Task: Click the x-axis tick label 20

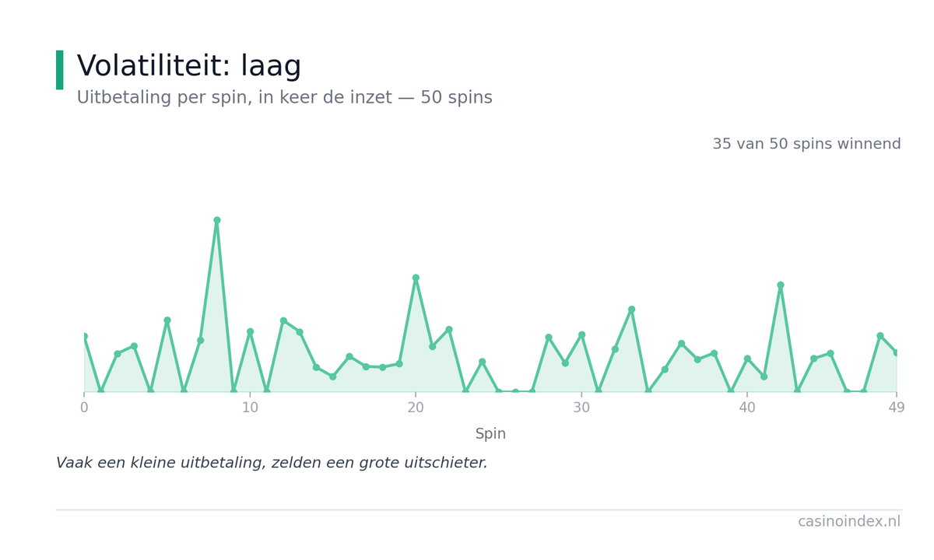Action: click(416, 408)
